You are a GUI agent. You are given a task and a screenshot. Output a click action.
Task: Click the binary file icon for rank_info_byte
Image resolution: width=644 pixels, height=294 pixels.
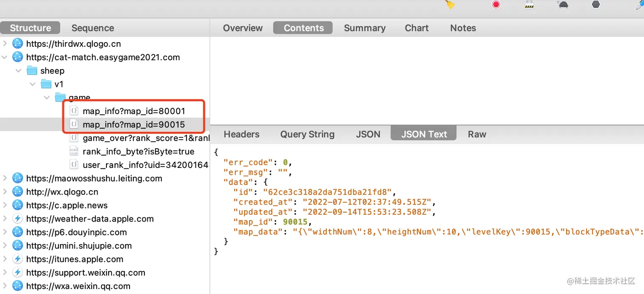tap(74, 151)
